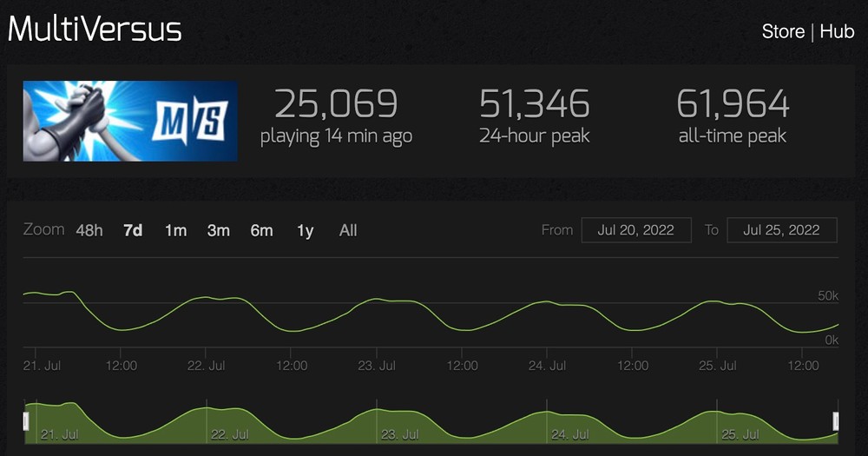Screen dimensions: 868x456
Task: Click the MultiVersus page title
Action: pyautogui.click(x=95, y=29)
